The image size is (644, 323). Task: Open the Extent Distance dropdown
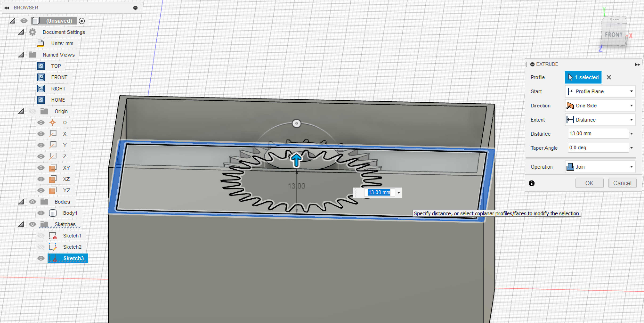(x=600, y=120)
